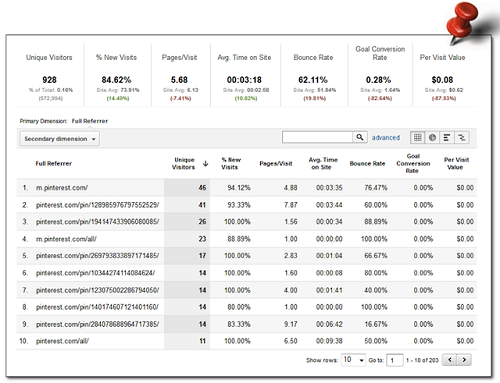
Task: Sort by Unique Visitors column header
Action: tap(184, 163)
